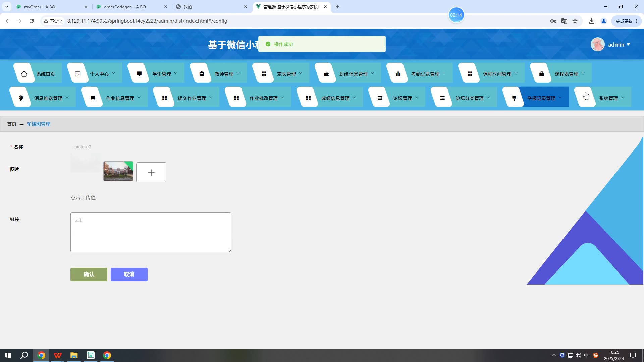Click the grid icon beside 成绩信息管理
This screenshot has height=362, width=644.
coord(308,98)
